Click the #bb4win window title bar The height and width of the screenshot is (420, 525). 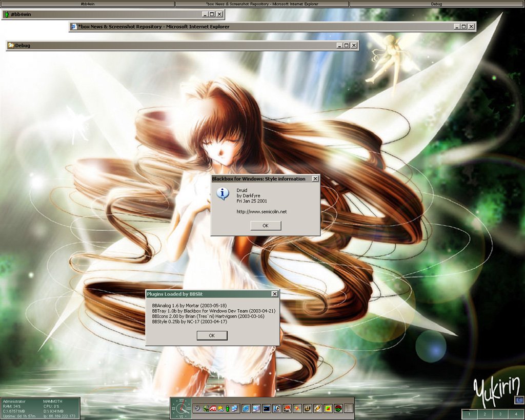pyautogui.click(x=113, y=14)
